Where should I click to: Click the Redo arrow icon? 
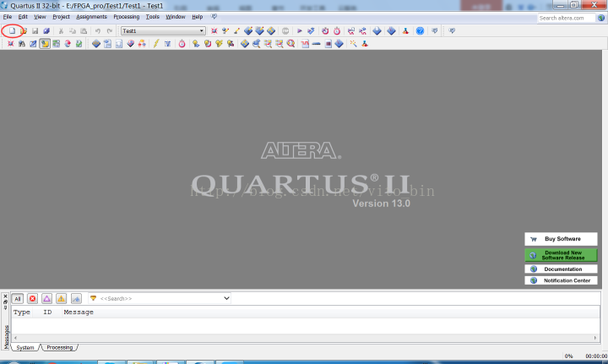point(109,30)
